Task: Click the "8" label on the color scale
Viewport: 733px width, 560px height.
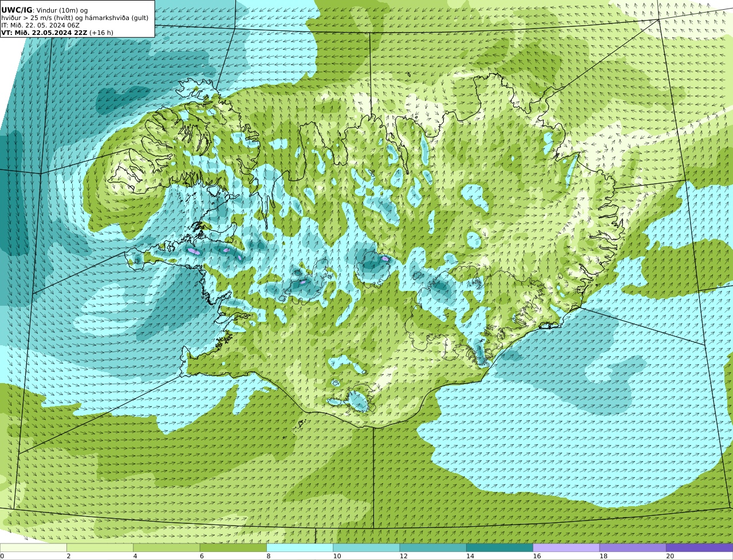Action: (268, 556)
